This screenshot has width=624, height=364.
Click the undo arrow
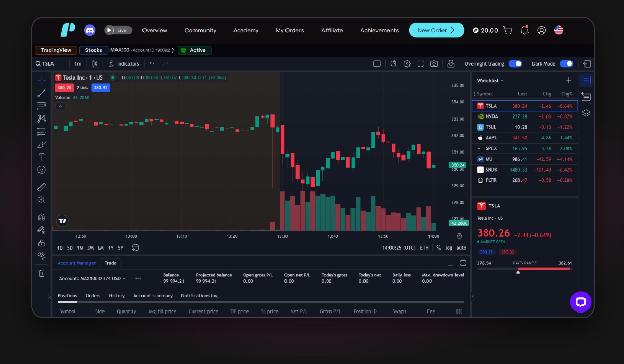(x=152, y=63)
